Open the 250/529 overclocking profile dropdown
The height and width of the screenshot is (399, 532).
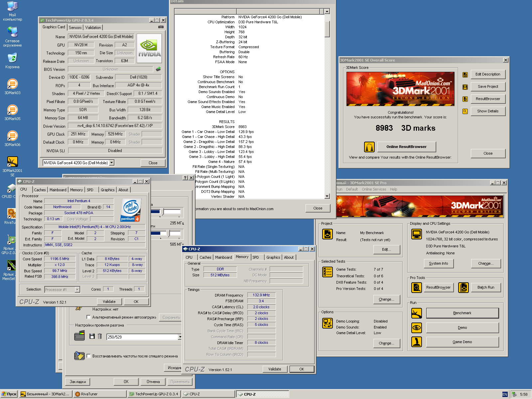tap(180, 337)
